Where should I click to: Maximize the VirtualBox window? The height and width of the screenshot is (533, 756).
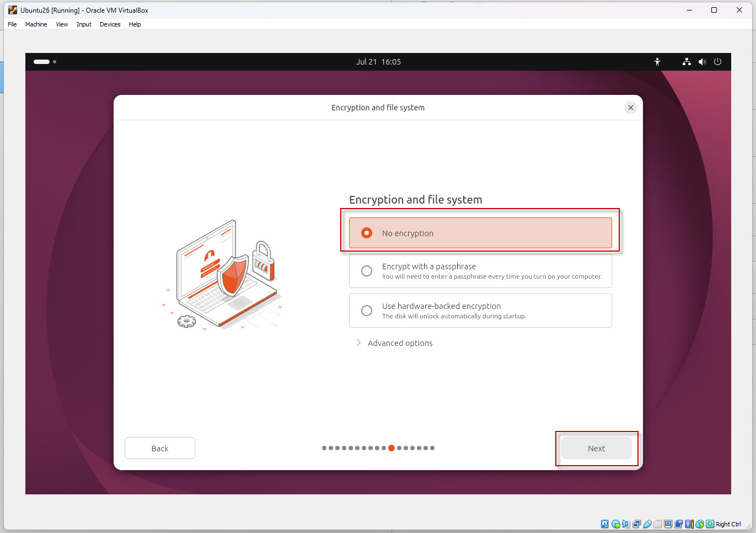(714, 10)
